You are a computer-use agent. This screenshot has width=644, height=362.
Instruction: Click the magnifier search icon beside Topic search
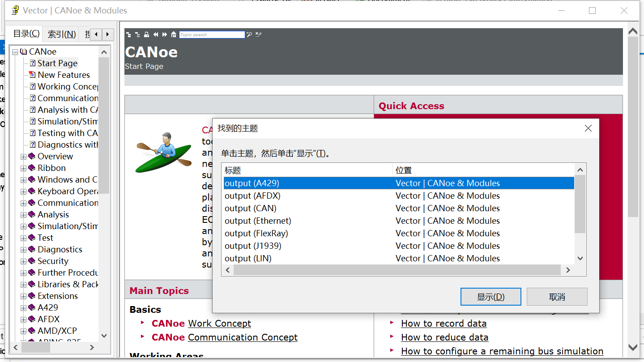point(249,34)
